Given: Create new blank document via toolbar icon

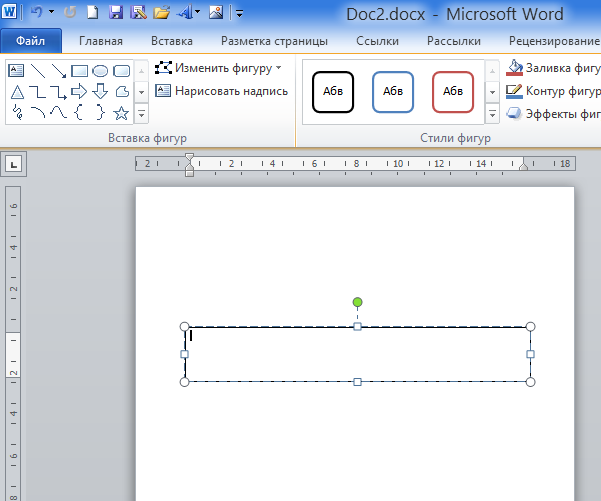Looking at the screenshot, I should (x=93, y=13).
